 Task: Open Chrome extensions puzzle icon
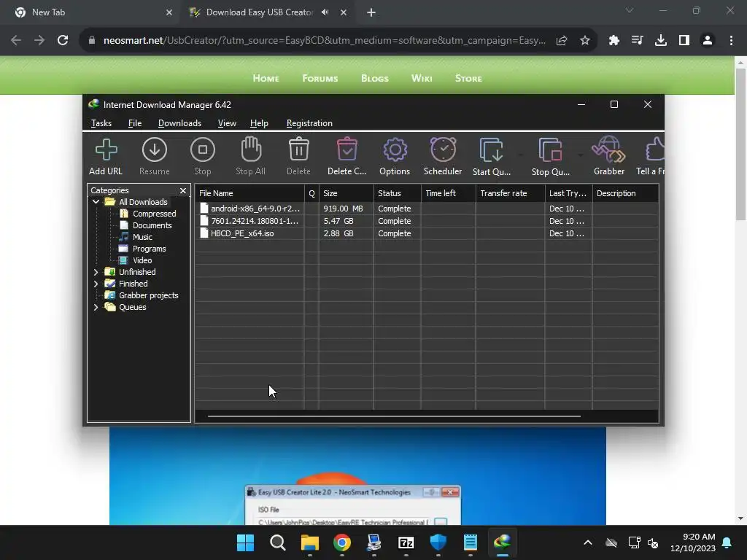[614, 41]
